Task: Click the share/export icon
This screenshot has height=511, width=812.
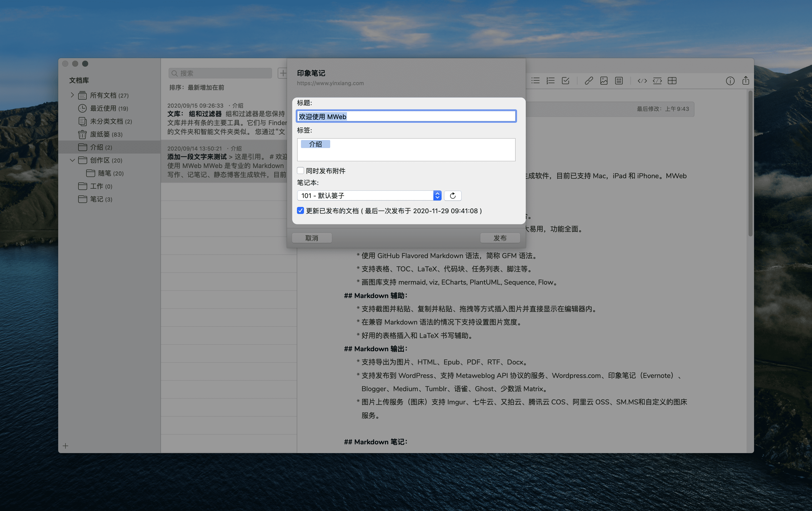Action: click(x=746, y=80)
